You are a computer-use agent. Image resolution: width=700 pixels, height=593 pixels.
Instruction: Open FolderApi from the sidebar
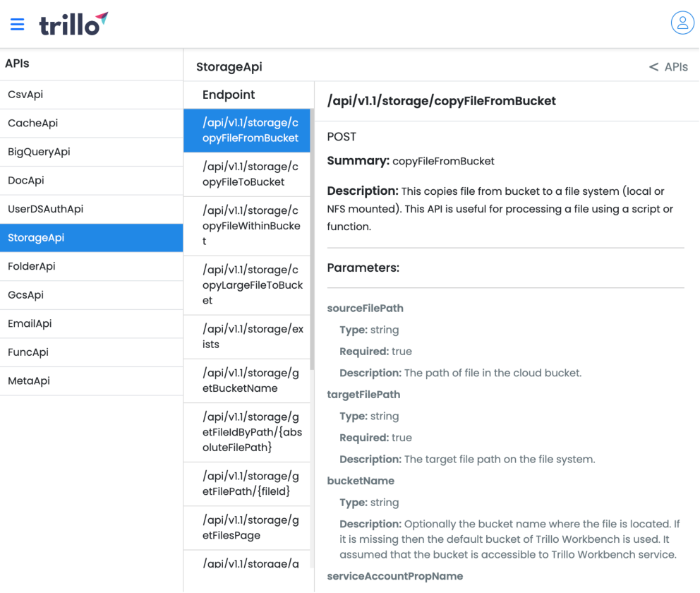tap(92, 266)
